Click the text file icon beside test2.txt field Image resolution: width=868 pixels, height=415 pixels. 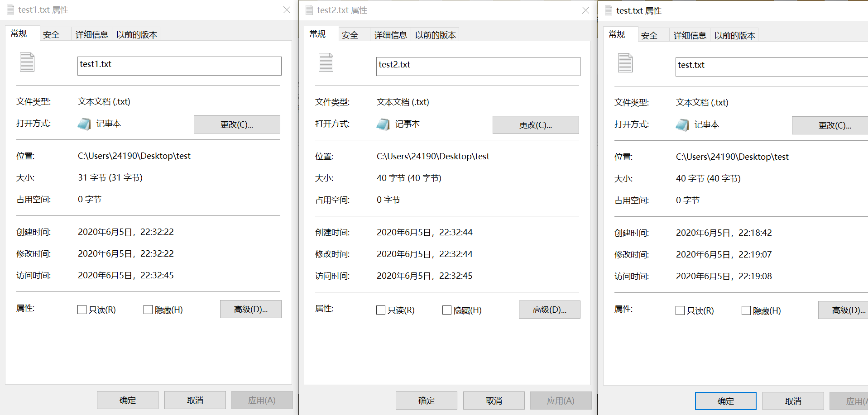(326, 63)
